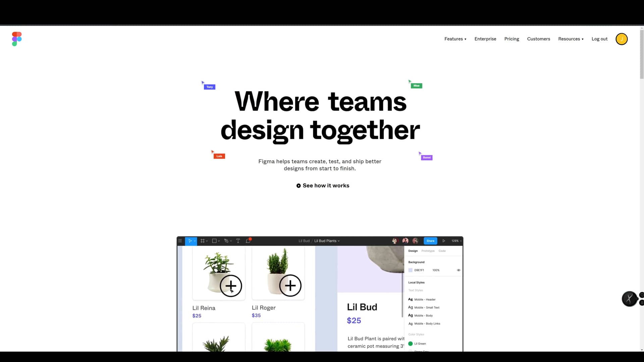Toggle the background color visibility eye

click(459, 270)
